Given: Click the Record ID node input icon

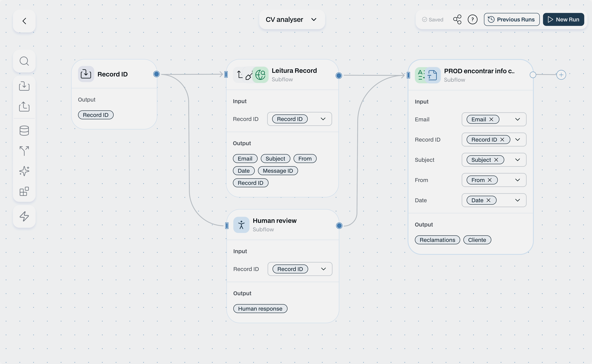Looking at the screenshot, I should (86, 74).
